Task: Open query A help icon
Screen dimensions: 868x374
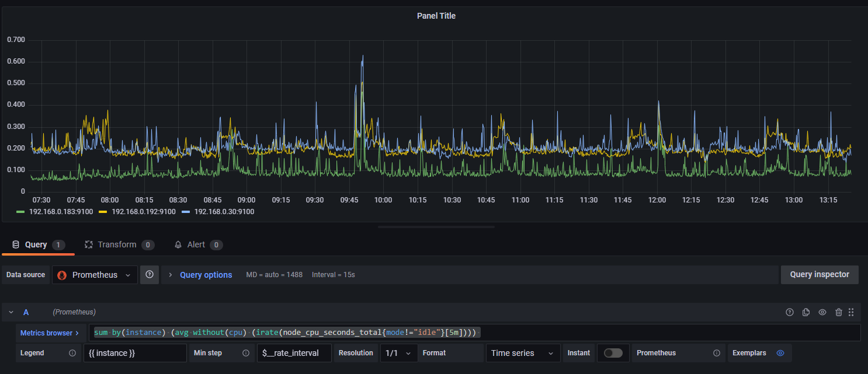Action: point(790,312)
